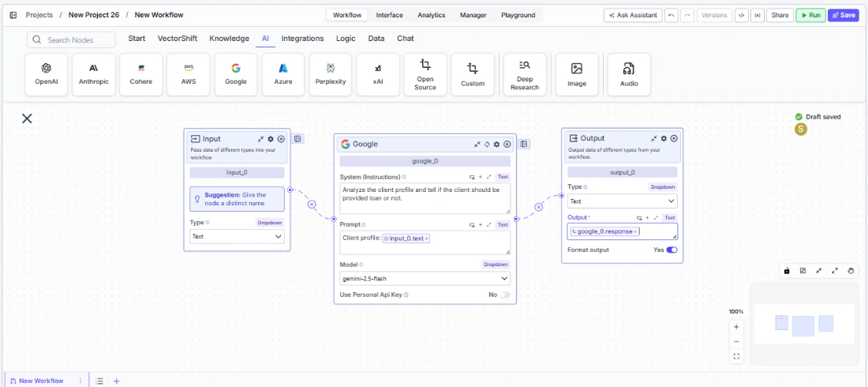Image resolution: width=868 pixels, height=387 pixels.
Task: Add a Perplexity node
Action: [331, 74]
